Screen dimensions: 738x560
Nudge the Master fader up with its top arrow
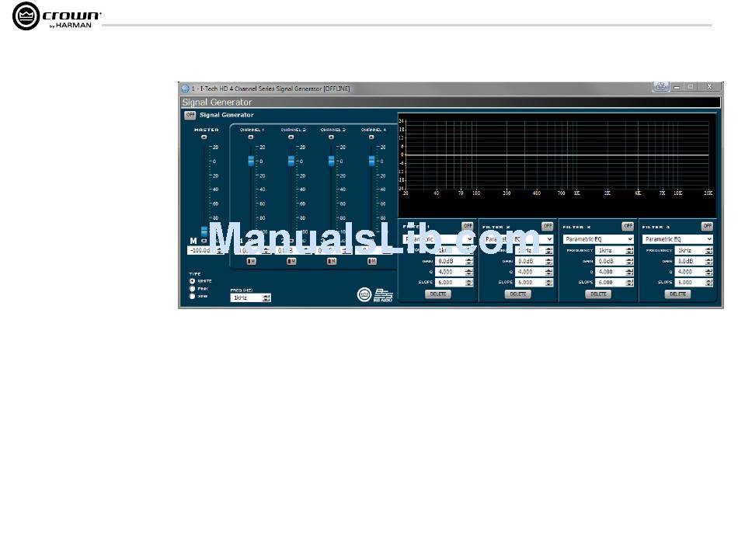click(x=204, y=137)
